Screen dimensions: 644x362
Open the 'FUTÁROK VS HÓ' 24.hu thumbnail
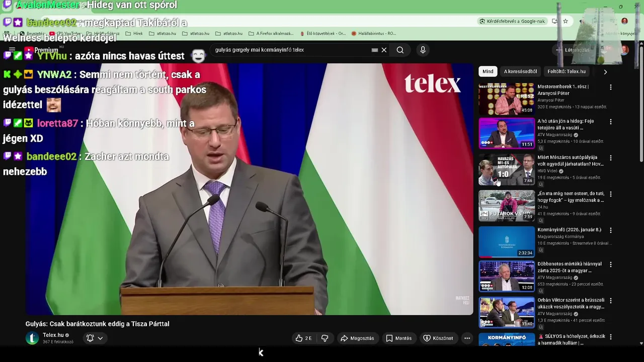point(507,206)
